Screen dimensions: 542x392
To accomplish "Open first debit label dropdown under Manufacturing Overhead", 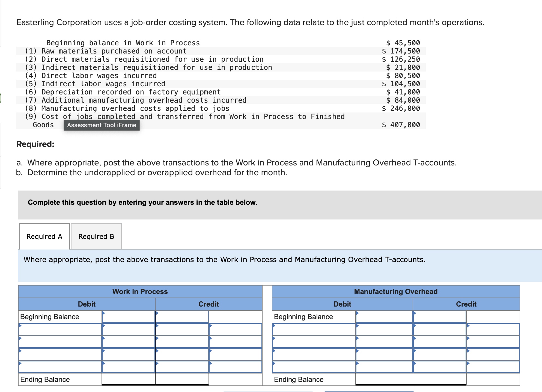I will 314,329.
